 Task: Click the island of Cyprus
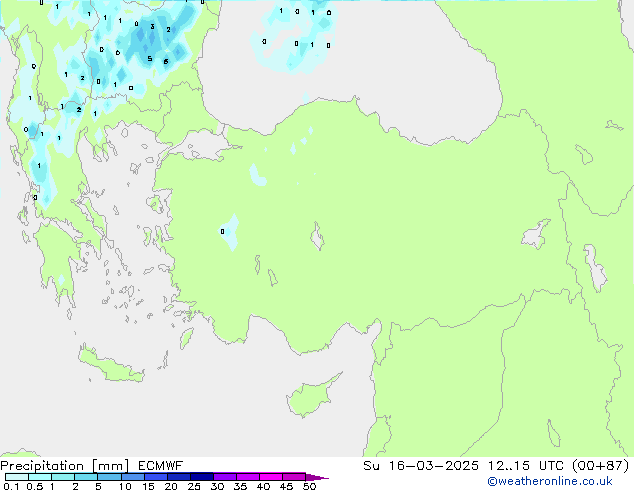click(x=313, y=396)
